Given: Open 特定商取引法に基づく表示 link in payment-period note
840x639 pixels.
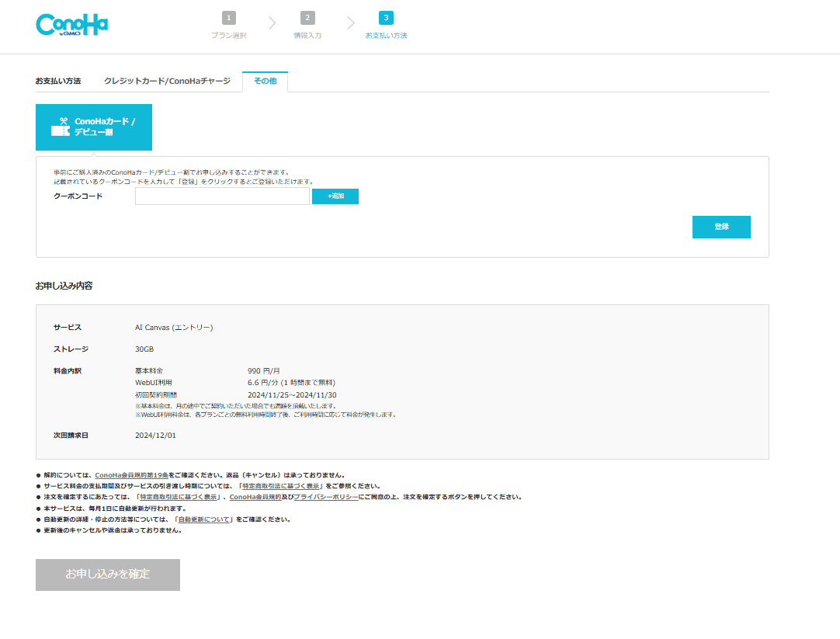Looking at the screenshot, I should click(281, 486).
